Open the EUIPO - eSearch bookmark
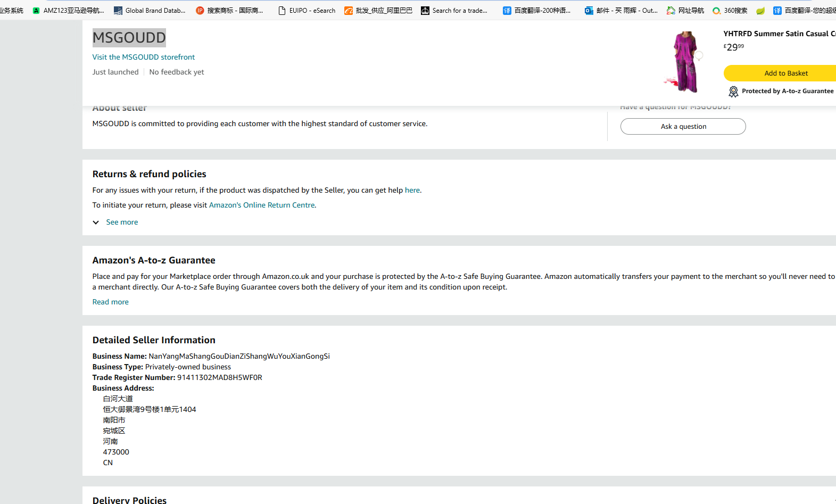 (307, 10)
